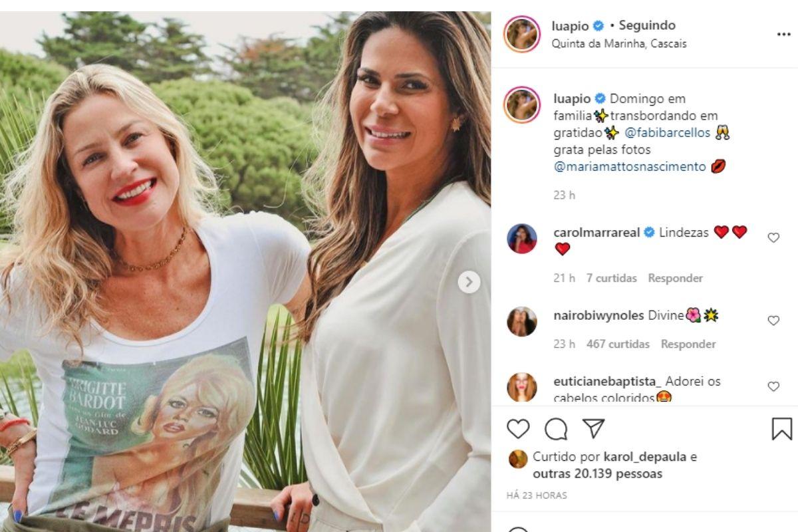Image resolution: width=798 pixels, height=532 pixels.
Task: Click the Seguindo following button
Action: point(647,25)
